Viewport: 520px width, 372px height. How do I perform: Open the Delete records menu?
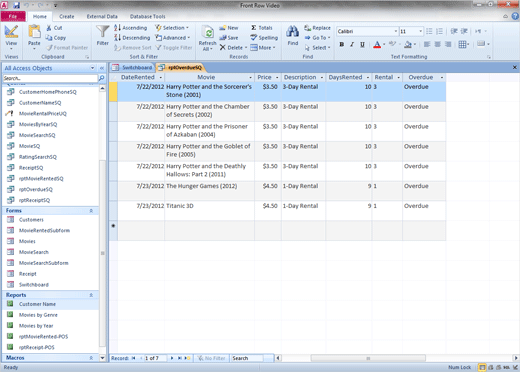coord(234,48)
